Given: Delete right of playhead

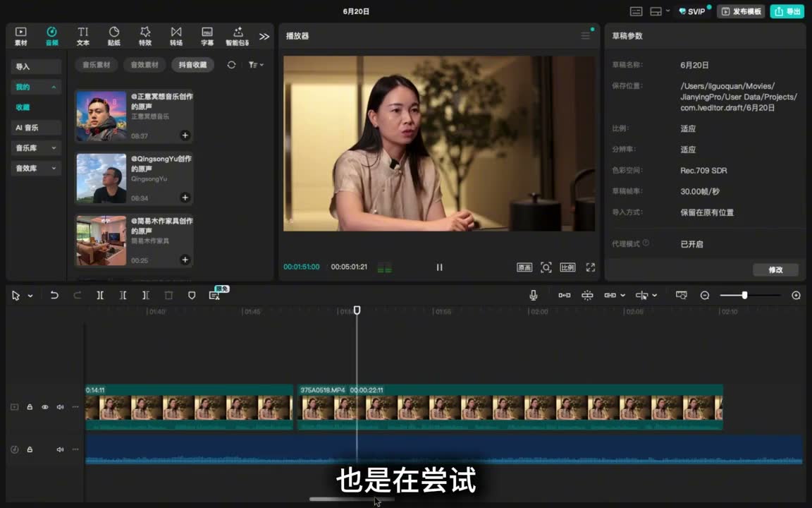Looking at the screenshot, I should click(x=145, y=295).
